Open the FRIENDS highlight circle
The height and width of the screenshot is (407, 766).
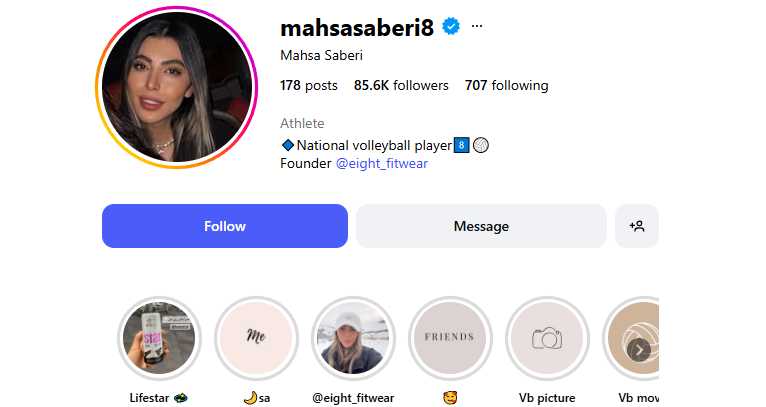coord(449,338)
